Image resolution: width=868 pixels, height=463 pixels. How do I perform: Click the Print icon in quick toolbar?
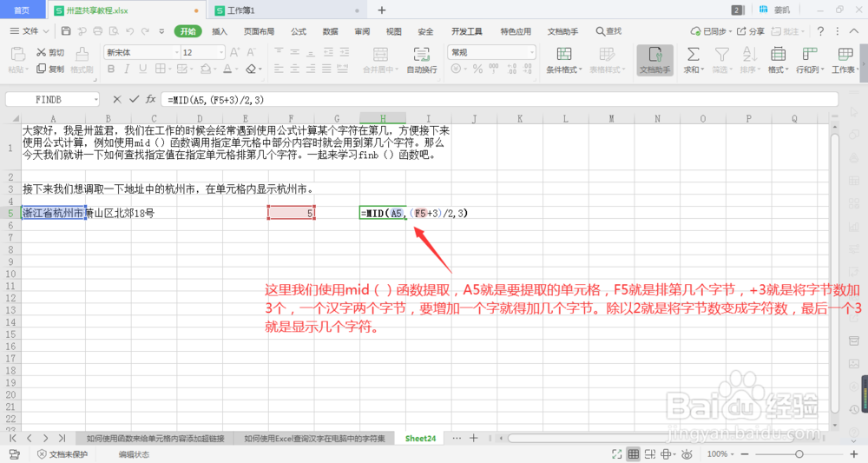pos(97,31)
